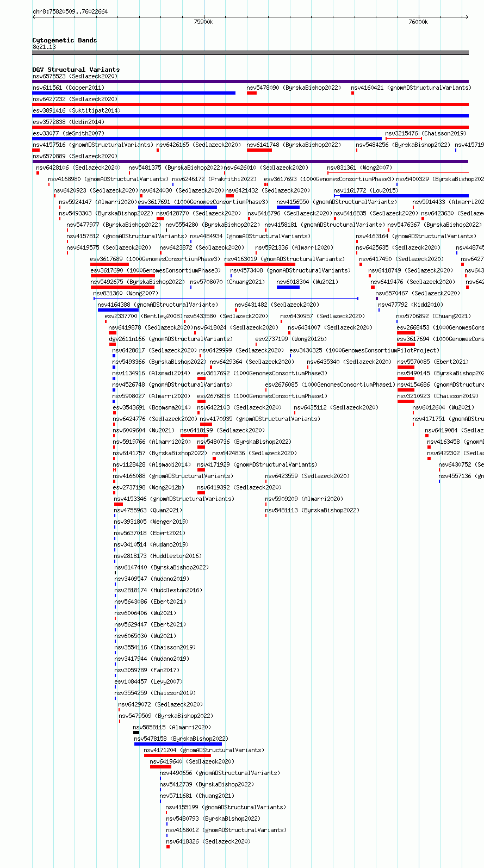Select nsv6246172 (Prakrithi2022) label
Viewport: 484px width, 868px height.
pyautogui.click(x=214, y=179)
